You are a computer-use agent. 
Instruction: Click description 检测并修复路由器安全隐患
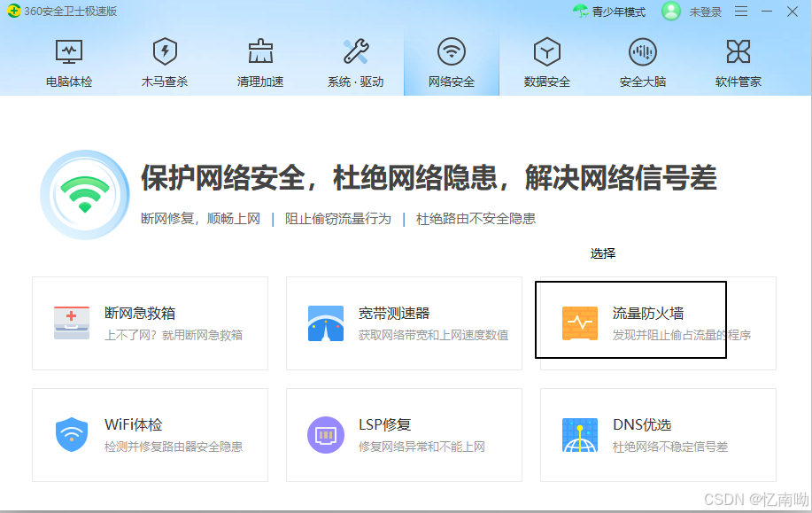click(x=174, y=447)
